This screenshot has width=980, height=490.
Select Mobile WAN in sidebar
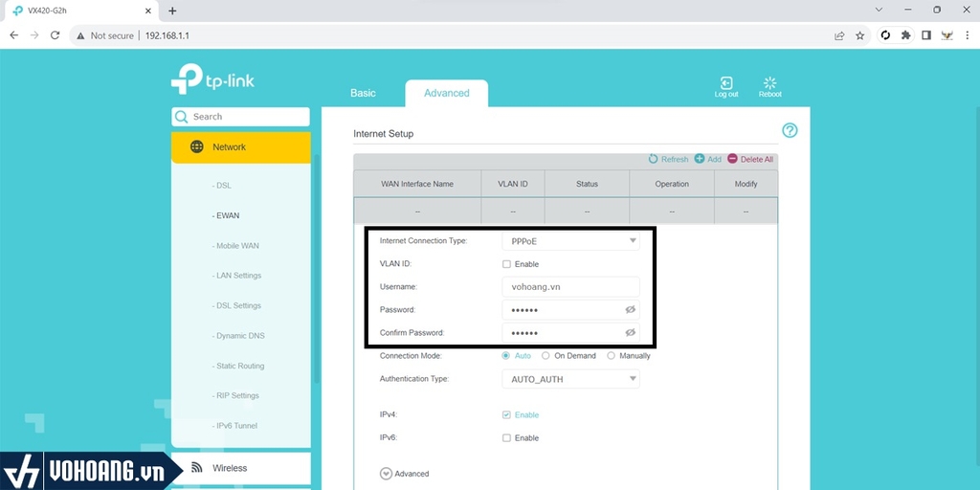(x=235, y=246)
